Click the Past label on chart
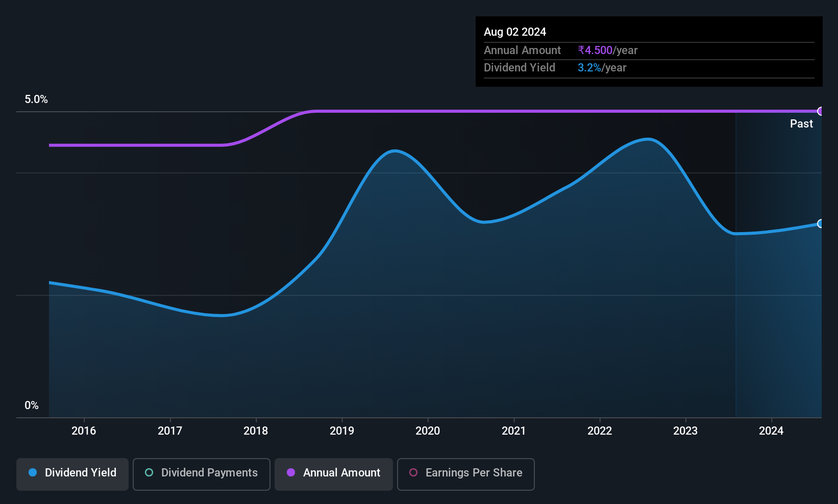 (x=801, y=123)
